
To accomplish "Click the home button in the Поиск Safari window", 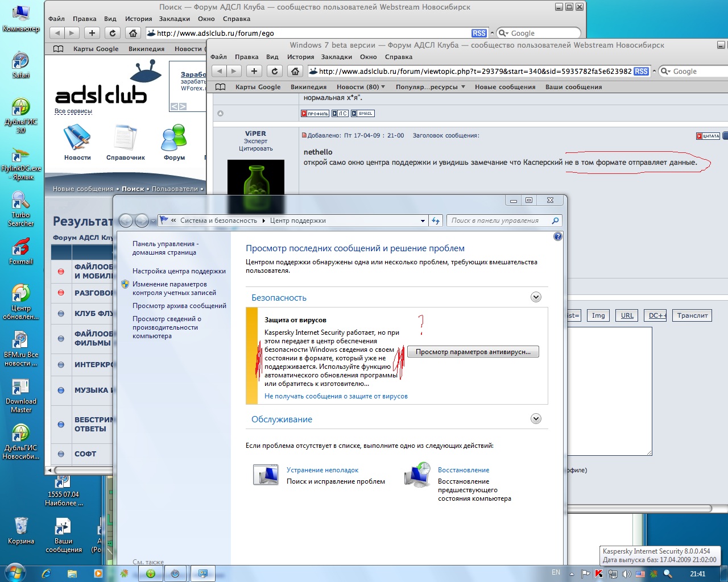I will [x=133, y=33].
